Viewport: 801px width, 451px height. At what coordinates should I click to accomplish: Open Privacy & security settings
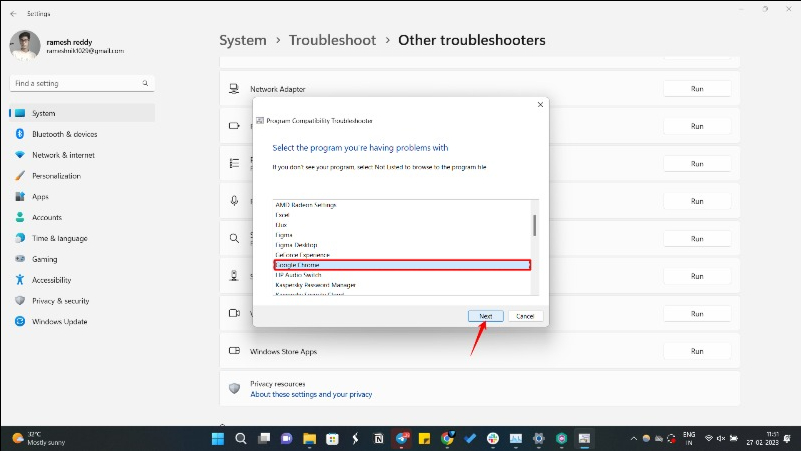point(60,301)
